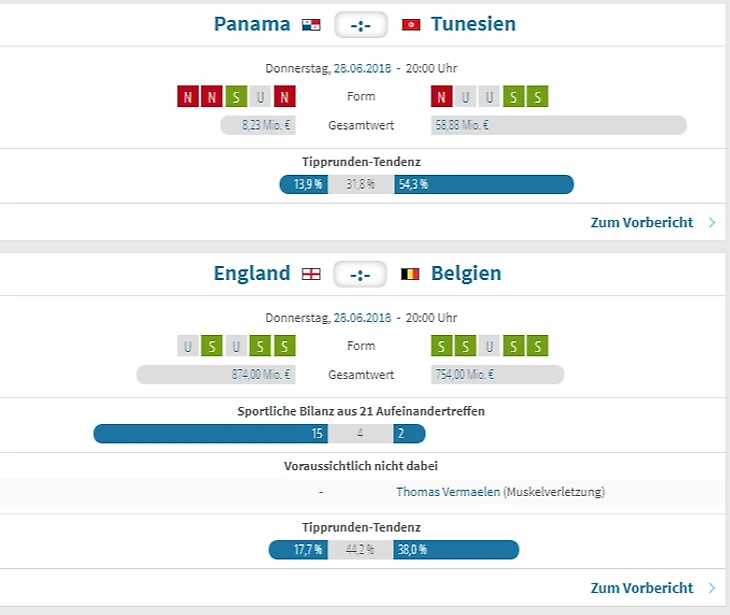The image size is (730, 615).
Task: Open Thomas Vermaelen player link
Action: pyautogui.click(x=447, y=492)
